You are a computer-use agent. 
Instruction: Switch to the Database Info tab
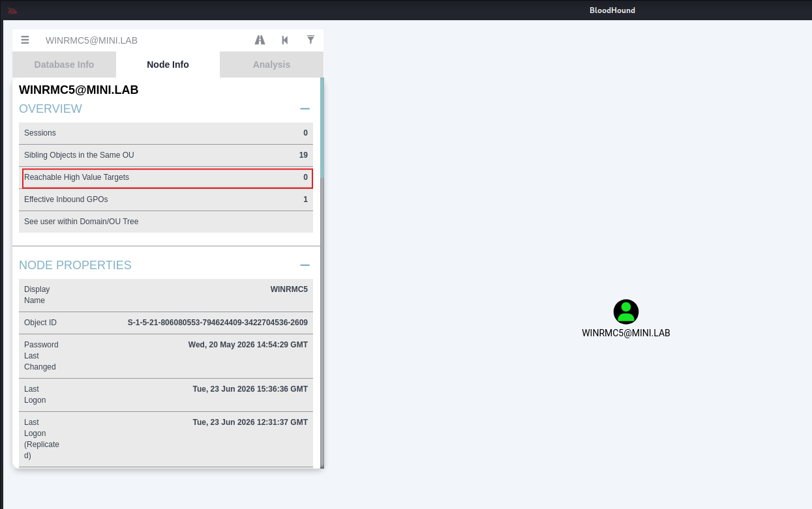[64, 65]
